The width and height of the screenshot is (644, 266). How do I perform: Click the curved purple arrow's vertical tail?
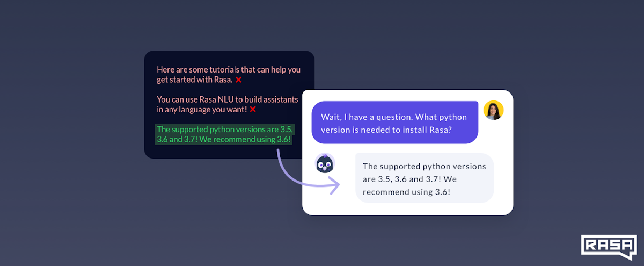278,159
